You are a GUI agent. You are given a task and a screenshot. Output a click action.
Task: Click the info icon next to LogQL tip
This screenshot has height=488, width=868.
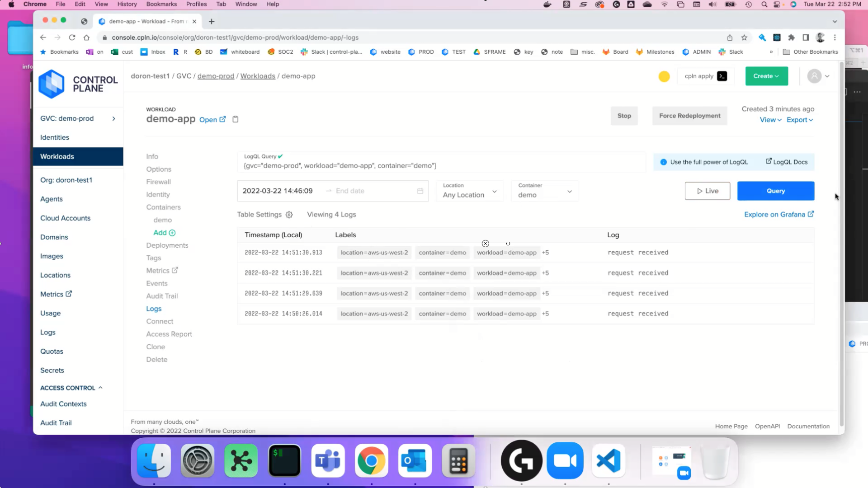click(x=663, y=162)
